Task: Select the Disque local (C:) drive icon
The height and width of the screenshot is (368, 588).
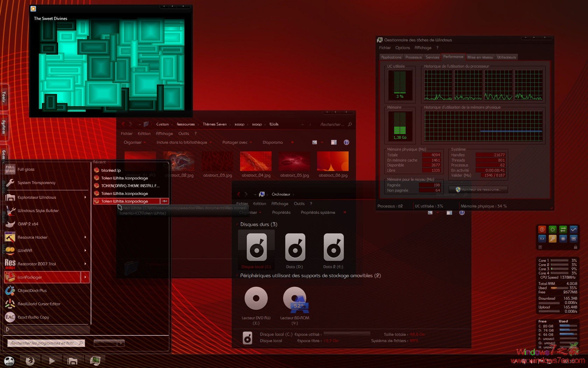Action: (x=257, y=247)
